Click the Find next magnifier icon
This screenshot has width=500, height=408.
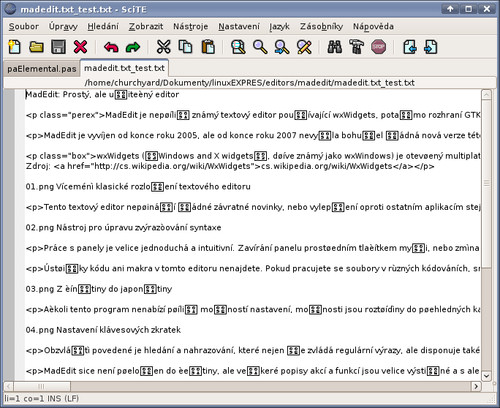282,47
